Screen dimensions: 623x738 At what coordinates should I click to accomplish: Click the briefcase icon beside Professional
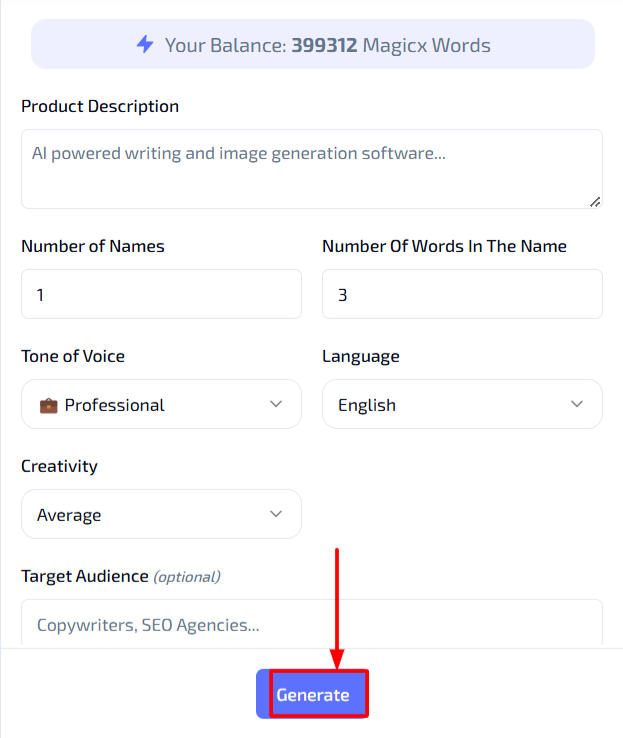pyautogui.click(x=48, y=405)
